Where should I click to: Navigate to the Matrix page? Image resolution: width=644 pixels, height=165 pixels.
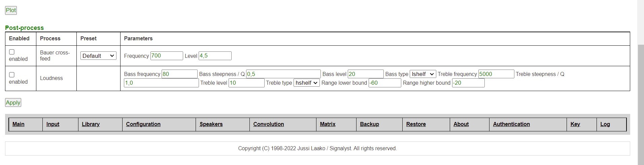coord(328,124)
